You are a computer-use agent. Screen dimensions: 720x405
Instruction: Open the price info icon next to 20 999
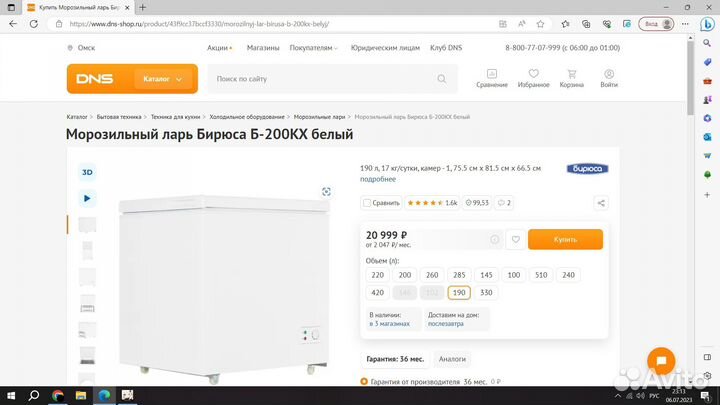pos(495,239)
